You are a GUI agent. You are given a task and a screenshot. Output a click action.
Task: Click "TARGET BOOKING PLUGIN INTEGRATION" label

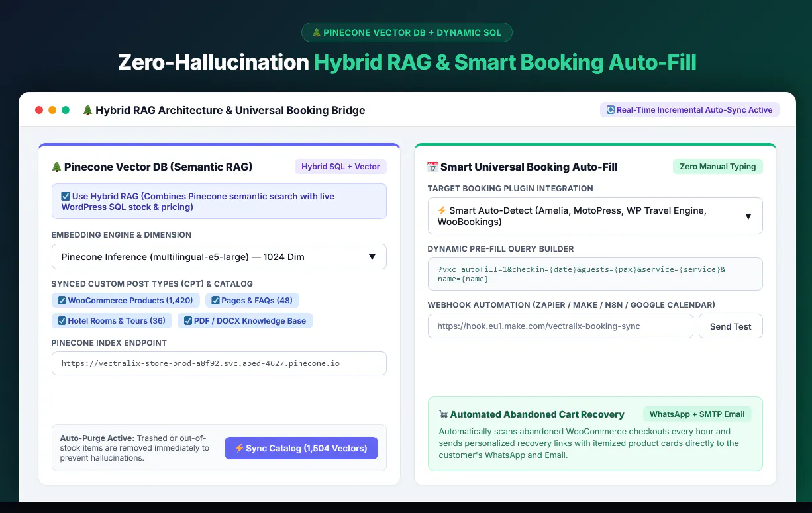[511, 189]
